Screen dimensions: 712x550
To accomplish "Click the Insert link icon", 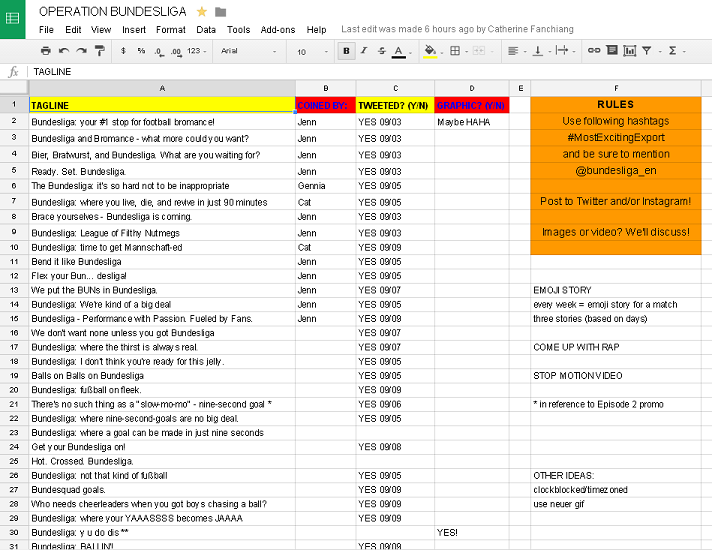I will pos(594,50).
